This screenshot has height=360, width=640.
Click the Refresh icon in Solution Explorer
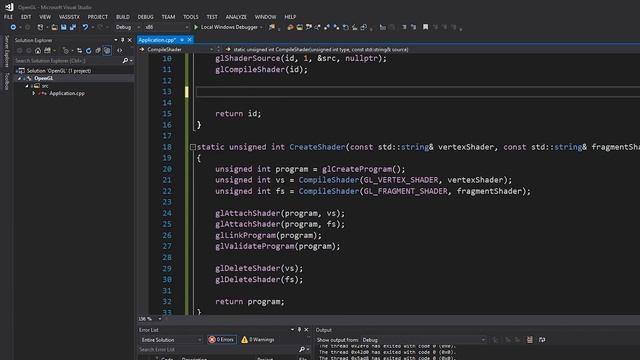[x=89, y=51]
